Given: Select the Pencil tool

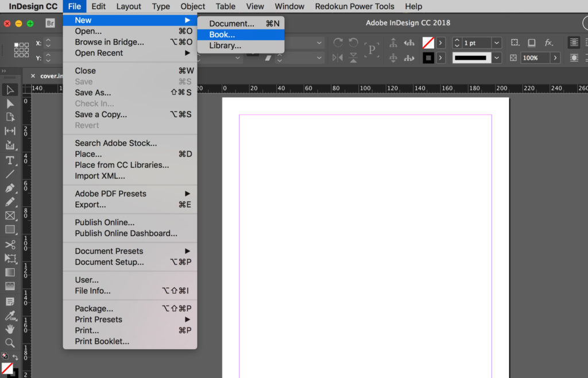Looking at the screenshot, I should [10, 202].
